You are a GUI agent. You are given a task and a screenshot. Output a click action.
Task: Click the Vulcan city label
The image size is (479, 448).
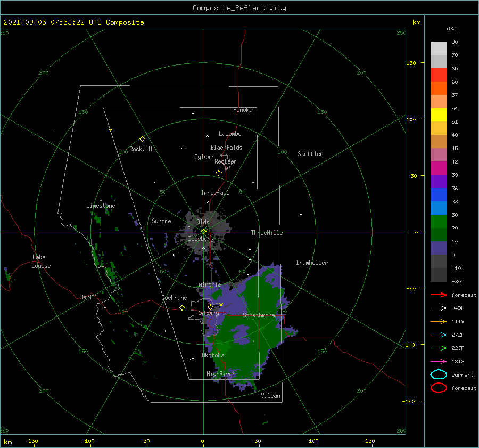coord(271,396)
